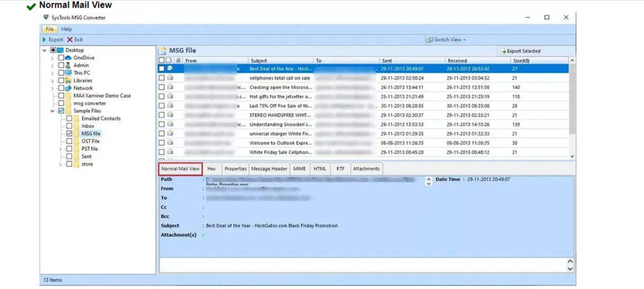Image resolution: width=644 pixels, height=289 pixels.
Task: Switch to the Message Header tab
Action: 269,168
